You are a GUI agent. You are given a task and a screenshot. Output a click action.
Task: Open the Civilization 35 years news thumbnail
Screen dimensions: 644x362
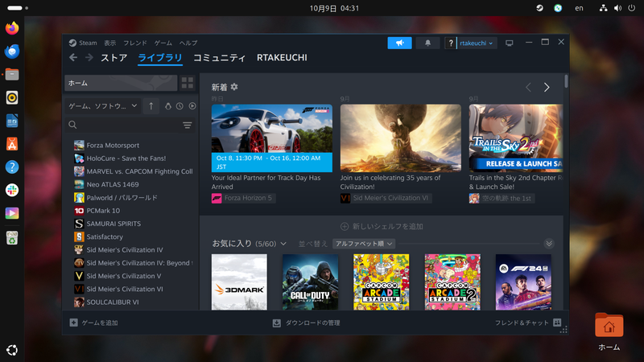click(400, 138)
